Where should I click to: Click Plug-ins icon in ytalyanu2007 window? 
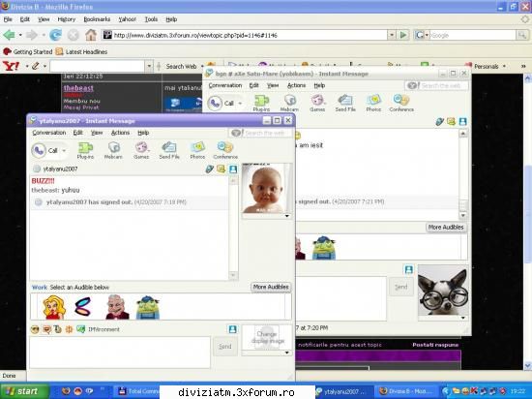[x=85, y=150]
